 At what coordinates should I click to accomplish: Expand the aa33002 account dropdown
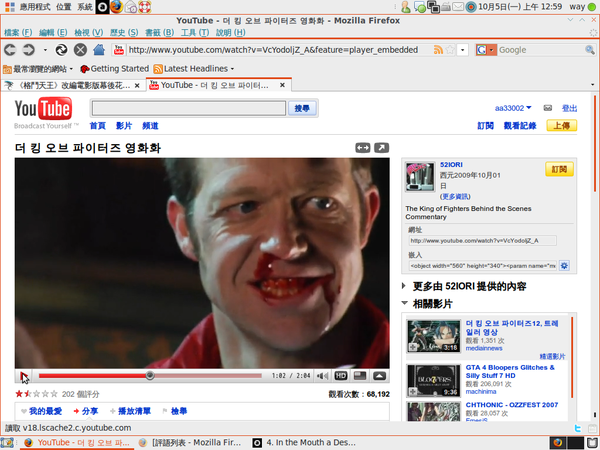click(x=529, y=108)
